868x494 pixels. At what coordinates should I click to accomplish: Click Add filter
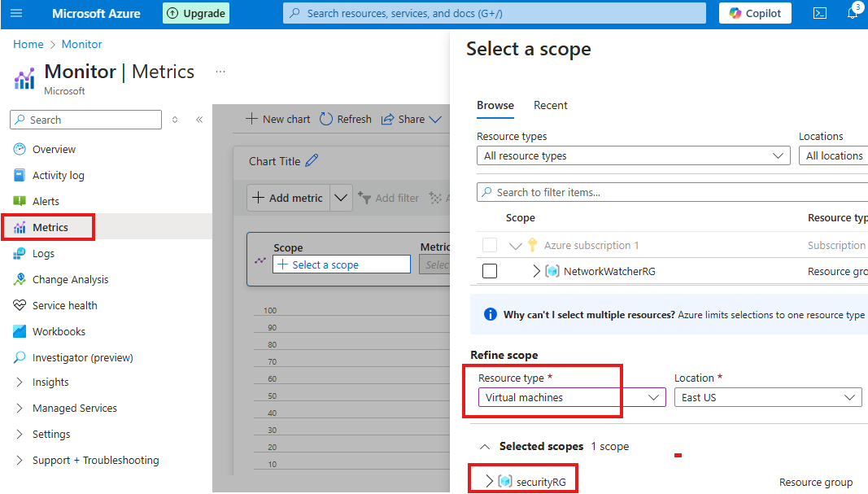pos(389,198)
